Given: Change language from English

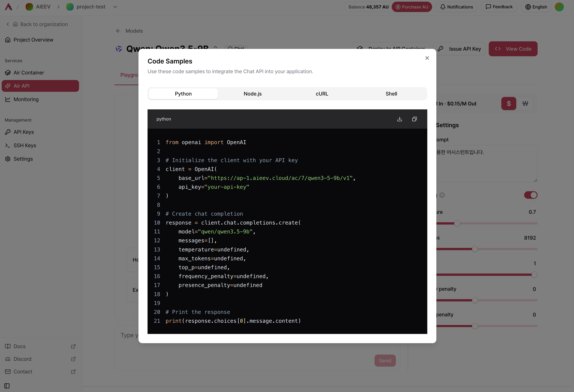Looking at the screenshot, I should click(x=536, y=7).
